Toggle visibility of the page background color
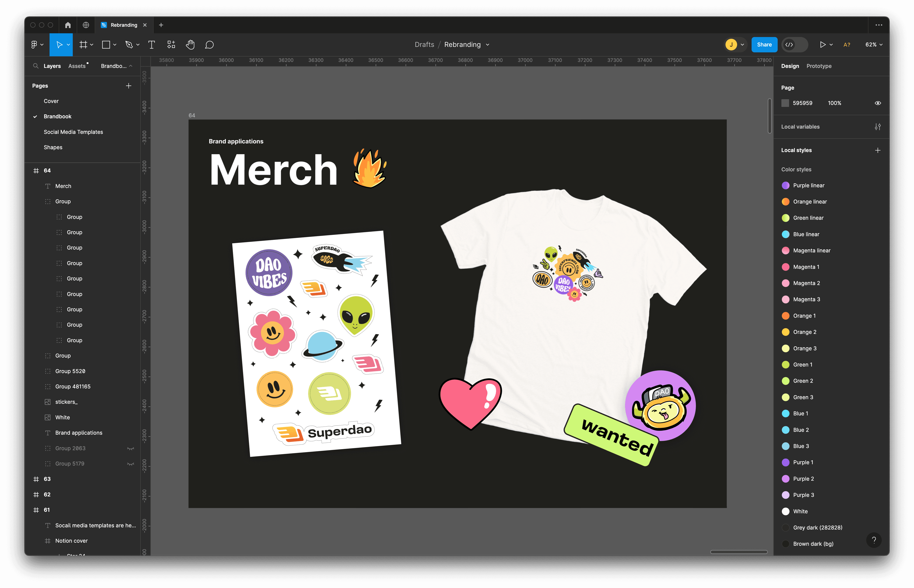 click(877, 103)
